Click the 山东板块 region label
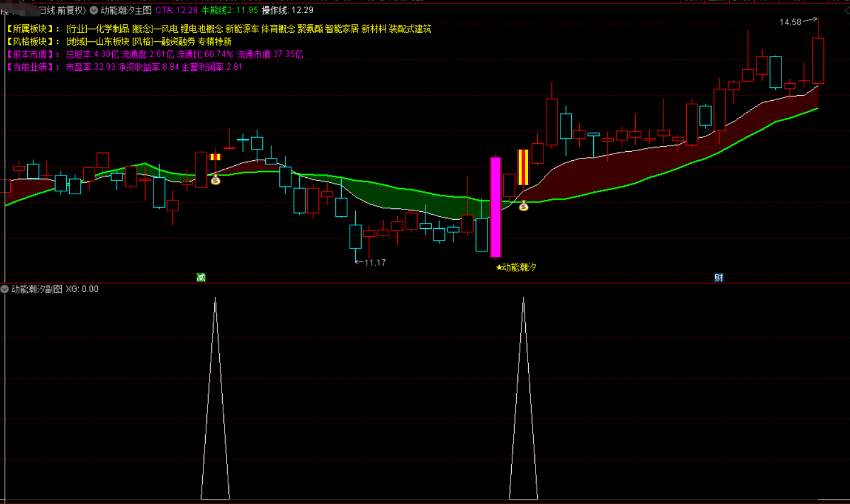850x504 pixels. pos(112,42)
